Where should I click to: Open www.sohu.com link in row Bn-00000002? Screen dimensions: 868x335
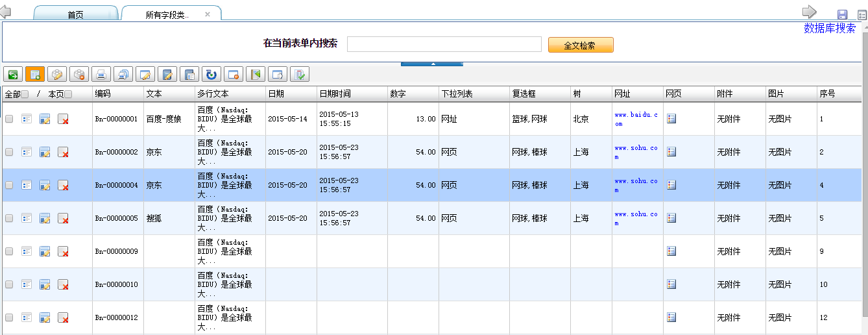click(x=636, y=152)
